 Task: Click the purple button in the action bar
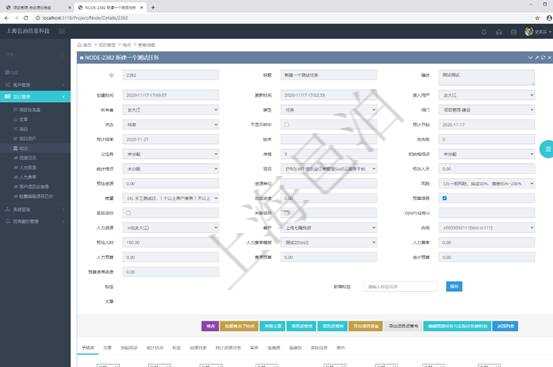pyautogui.click(x=210, y=326)
